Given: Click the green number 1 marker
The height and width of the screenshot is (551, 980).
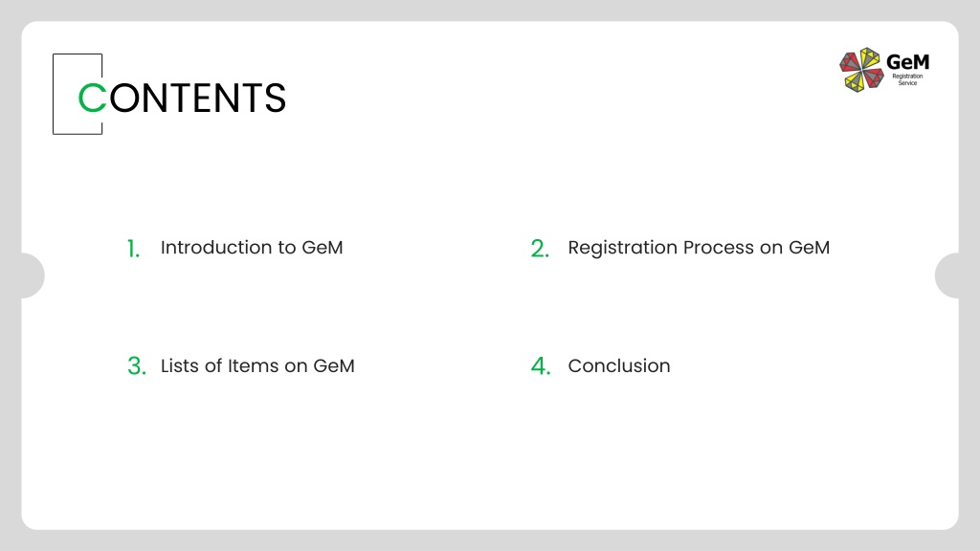Looking at the screenshot, I should [133, 249].
